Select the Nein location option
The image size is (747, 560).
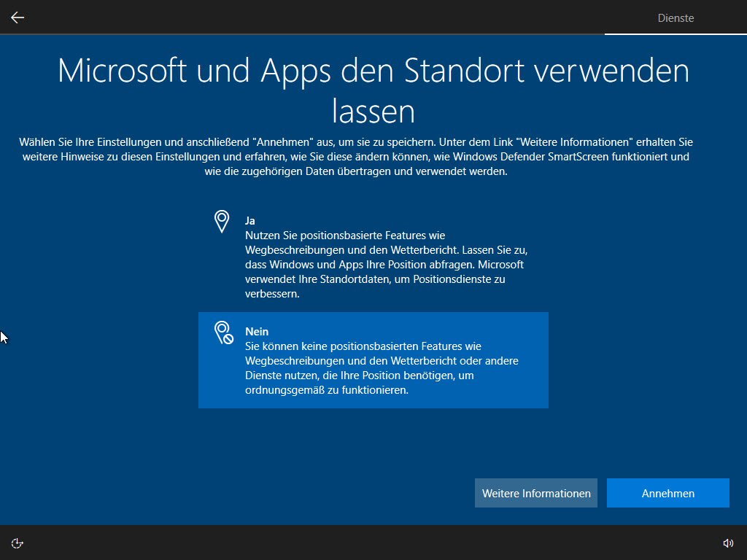click(x=373, y=360)
